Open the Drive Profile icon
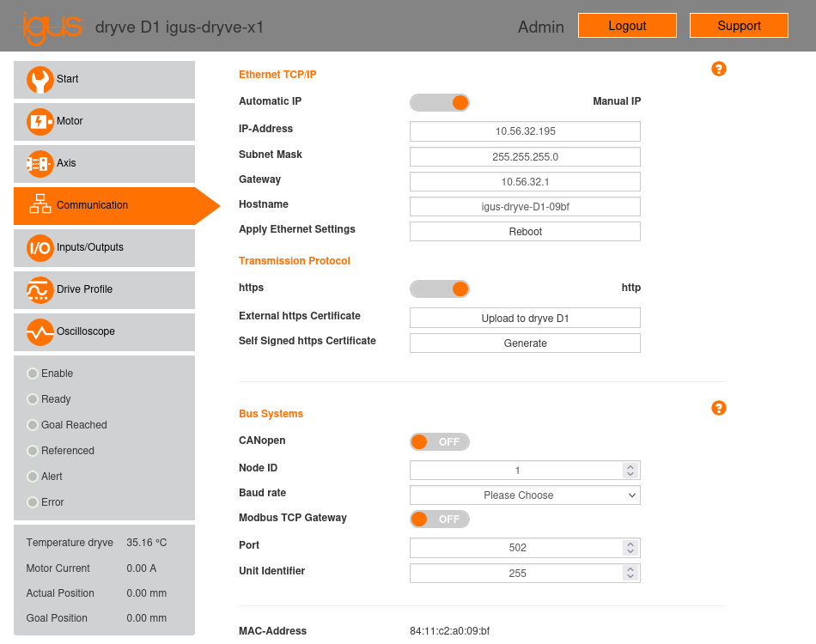The image size is (816, 644). click(x=40, y=290)
